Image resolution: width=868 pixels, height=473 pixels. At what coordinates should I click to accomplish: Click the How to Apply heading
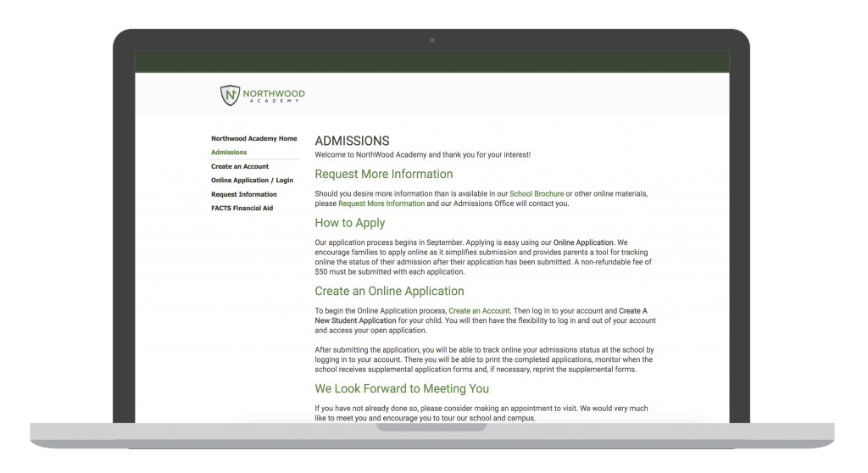click(350, 223)
